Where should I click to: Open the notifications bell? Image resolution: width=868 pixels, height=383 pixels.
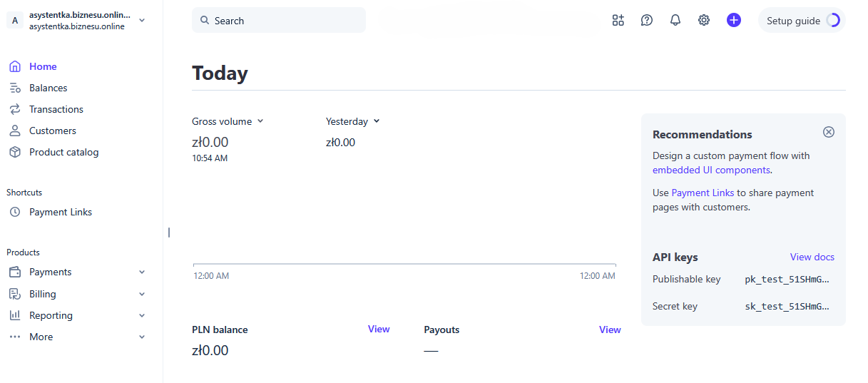(675, 21)
